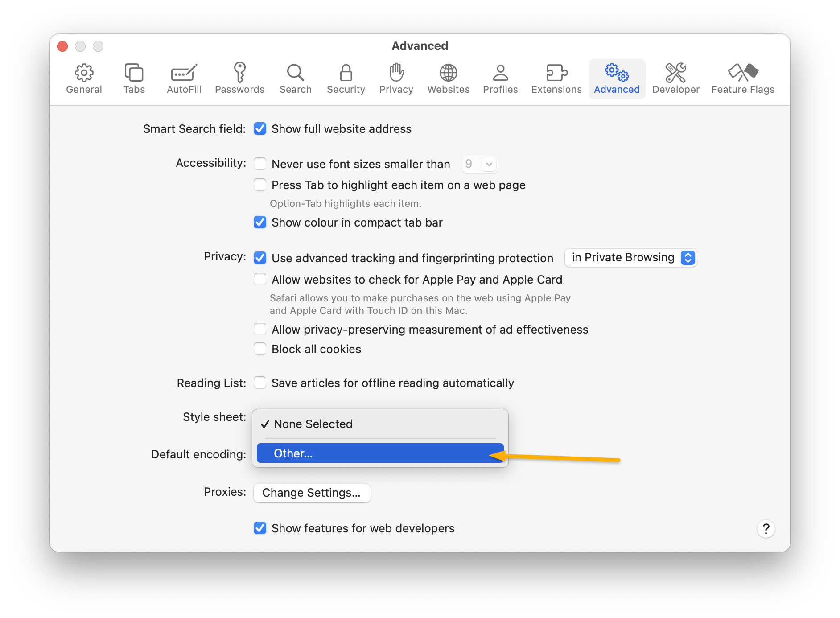Toggle advanced tracking and fingerprinting protection
This screenshot has height=618, width=840.
(x=260, y=258)
